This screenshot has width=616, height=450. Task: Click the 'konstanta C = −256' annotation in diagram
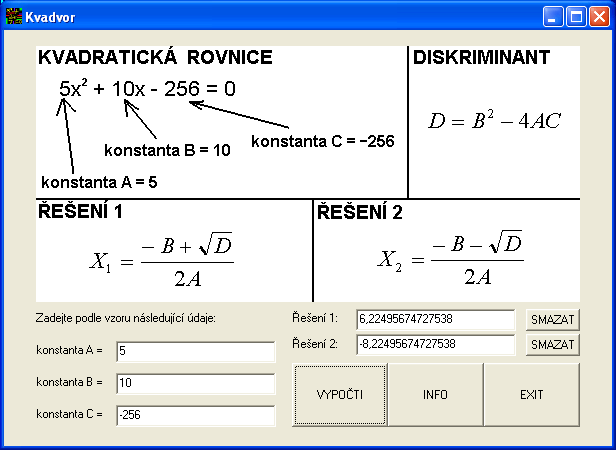322,142
